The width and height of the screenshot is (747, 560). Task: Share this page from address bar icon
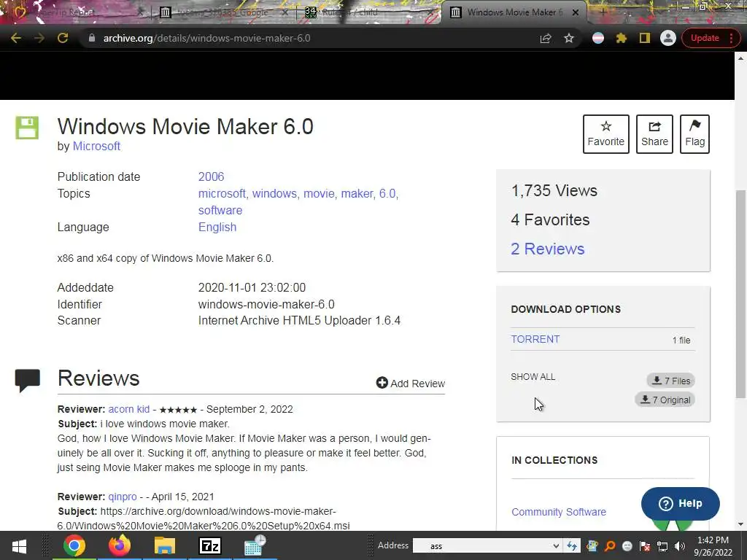coord(546,38)
